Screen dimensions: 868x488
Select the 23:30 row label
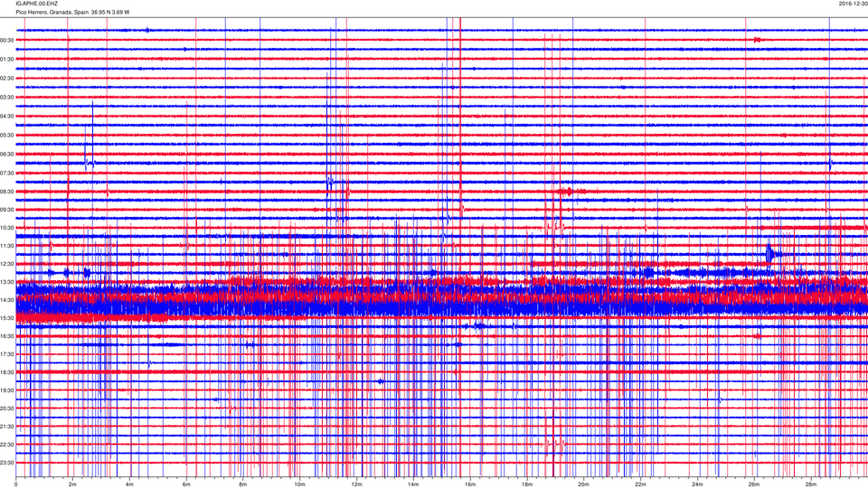click(7, 463)
